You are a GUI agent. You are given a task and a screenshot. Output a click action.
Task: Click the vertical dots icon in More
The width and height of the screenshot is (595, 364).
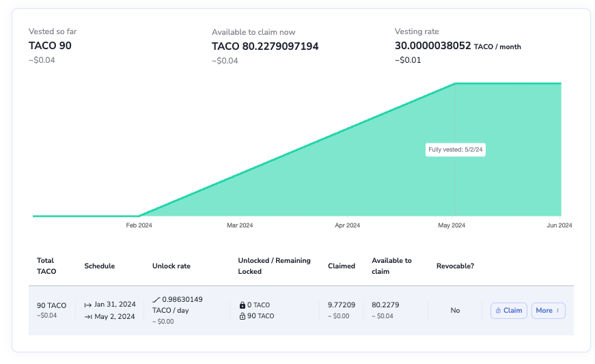point(558,311)
